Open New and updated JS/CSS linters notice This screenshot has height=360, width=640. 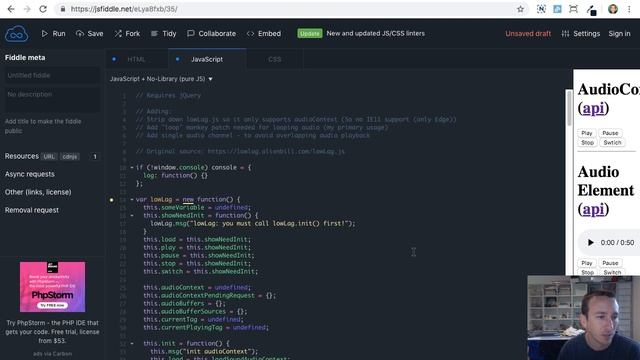coord(376,33)
